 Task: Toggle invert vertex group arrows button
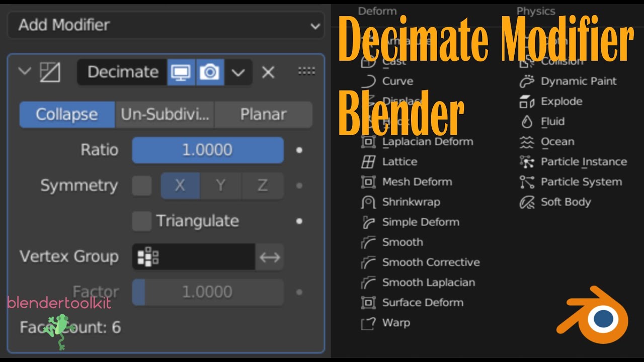(270, 257)
